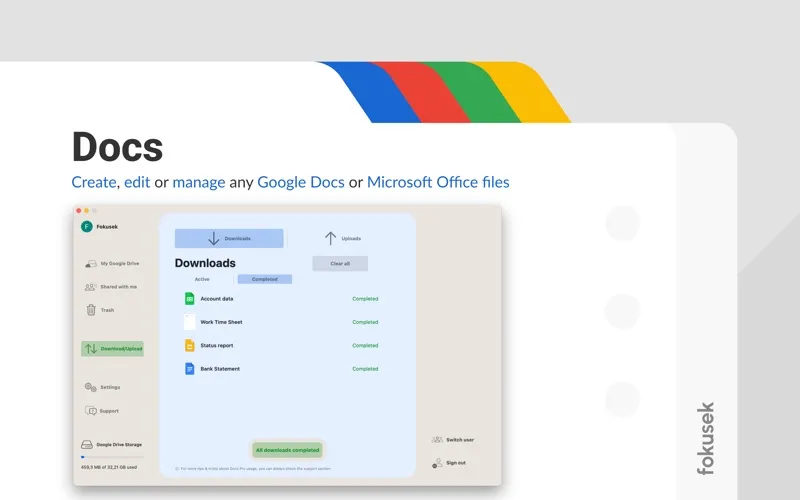800x500 pixels.
Task: Click the Bank Statement document icon
Action: pos(189,368)
